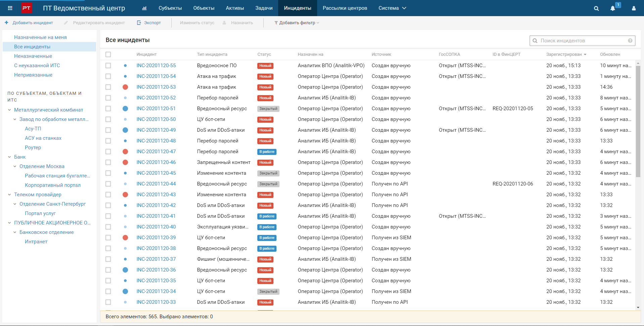Image resolution: width=644 pixels, height=326 pixels.
Task: Check the box for INC-20201120-50
Action: click(108, 119)
